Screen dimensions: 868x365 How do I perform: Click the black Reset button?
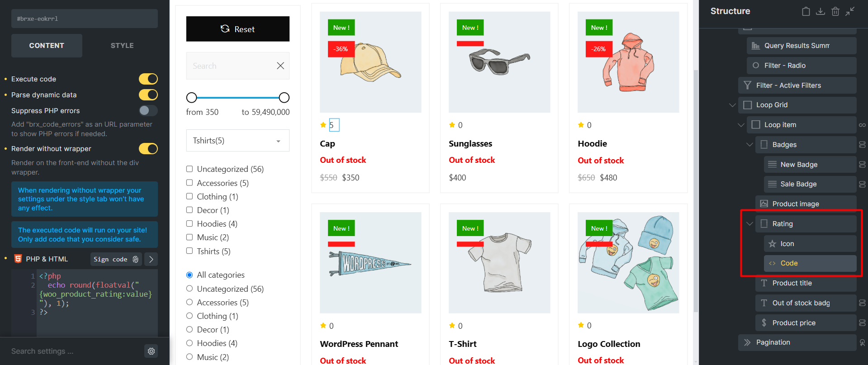238,29
